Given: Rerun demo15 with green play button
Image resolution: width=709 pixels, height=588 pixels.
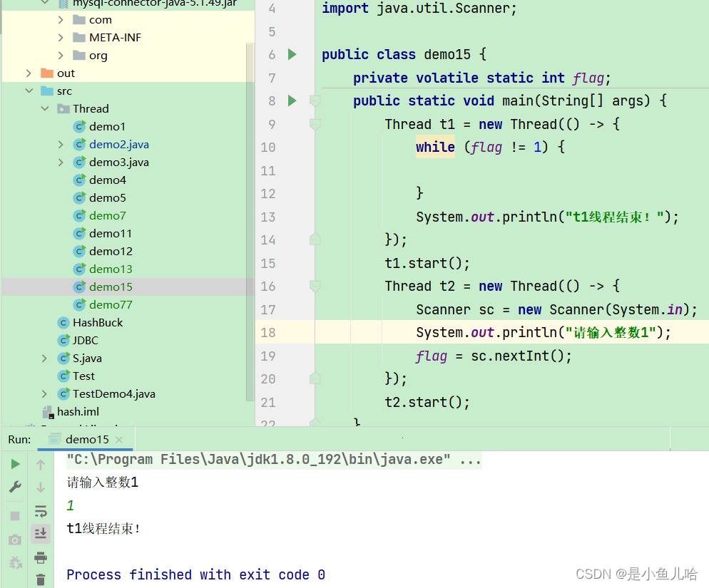Looking at the screenshot, I should [15, 464].
